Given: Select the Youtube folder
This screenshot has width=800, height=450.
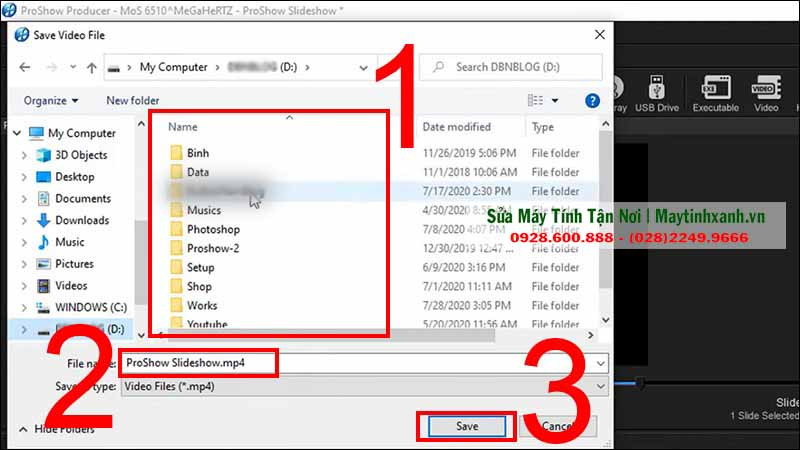Looking at the screenshot, I should point(207,324).
